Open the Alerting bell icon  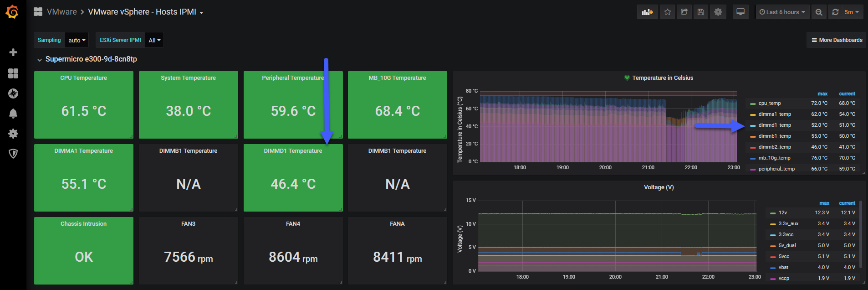[x=13, y=114]
